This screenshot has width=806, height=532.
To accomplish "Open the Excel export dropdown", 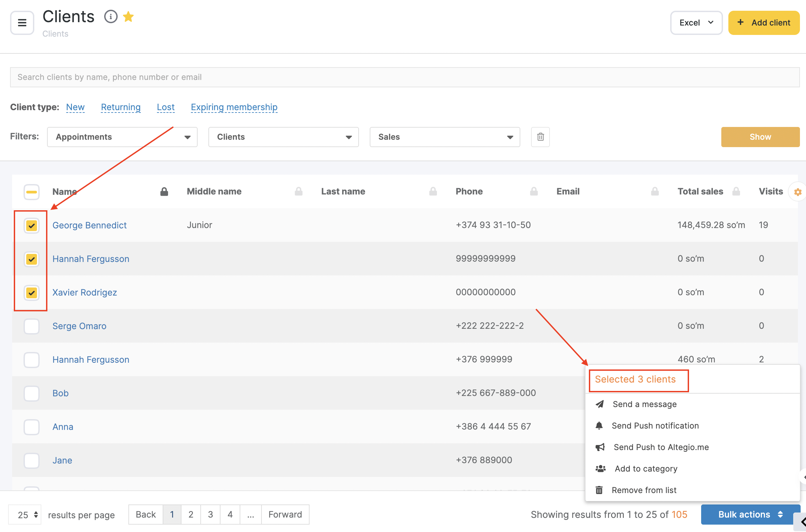I will (x=696, y=23).
